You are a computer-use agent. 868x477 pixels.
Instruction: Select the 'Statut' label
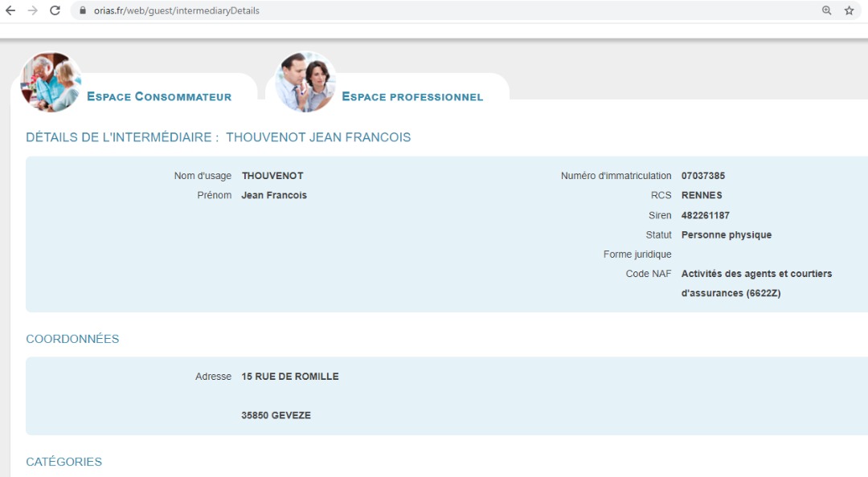[x=658, y=234]
